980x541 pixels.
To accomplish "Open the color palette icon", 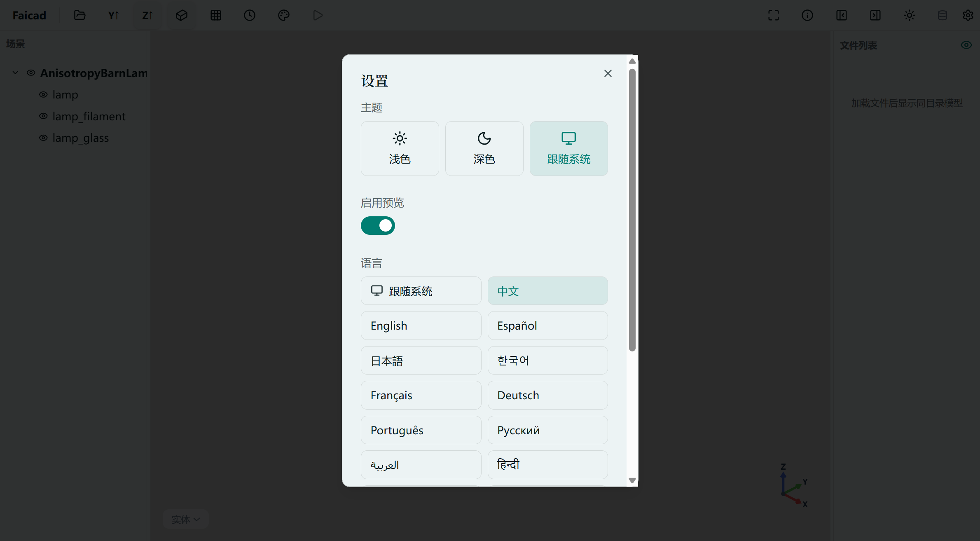I will click(284, 15).
